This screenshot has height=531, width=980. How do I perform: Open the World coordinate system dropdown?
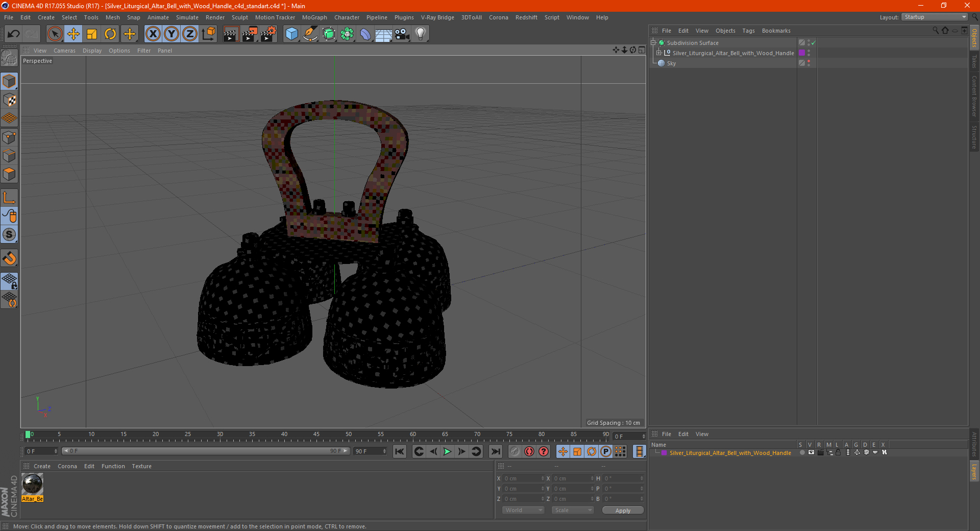(523, 510)
